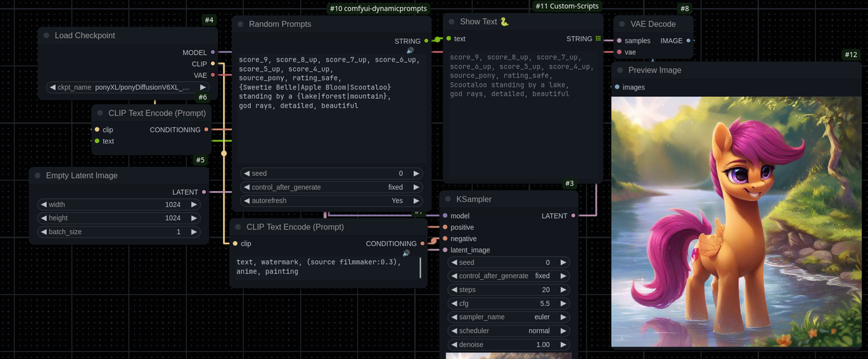The width and height of the screenshot is (868, 359).
Task: Open the scheduler dropdown showing normal
Action: click(509, 331)
